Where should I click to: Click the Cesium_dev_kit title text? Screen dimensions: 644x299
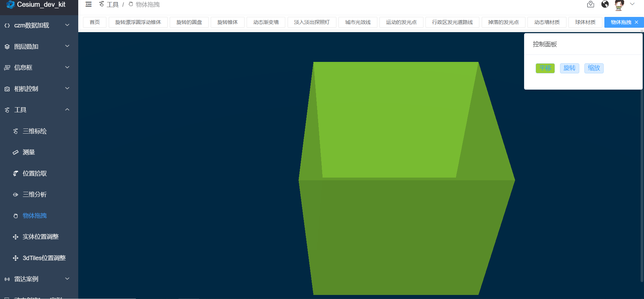(41, 5)
